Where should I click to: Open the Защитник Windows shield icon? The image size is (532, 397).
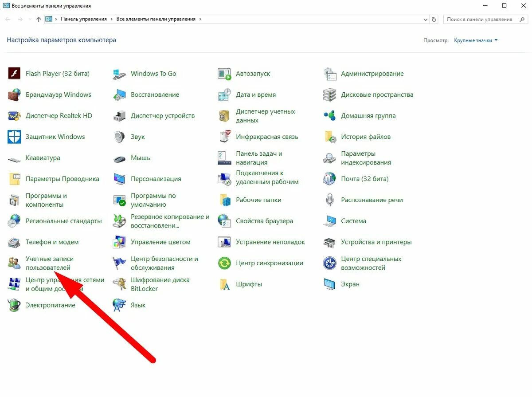pos(14,137)
